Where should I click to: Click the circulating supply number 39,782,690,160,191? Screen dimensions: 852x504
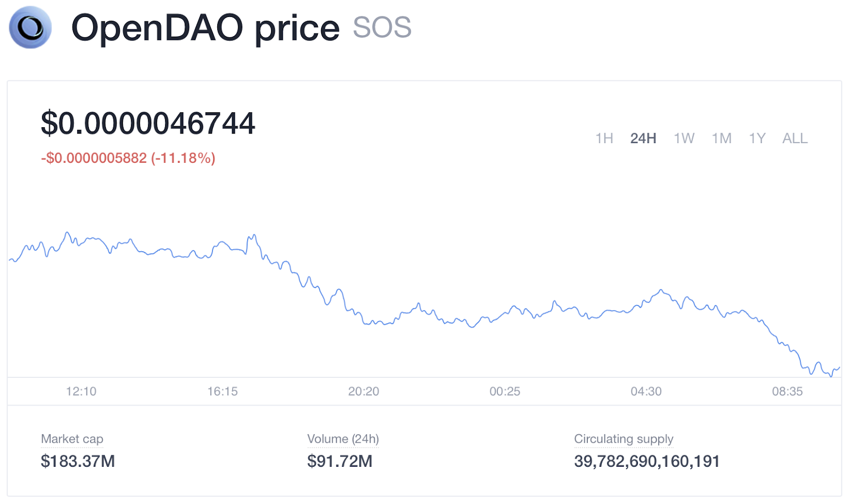[x=646, y=461]
